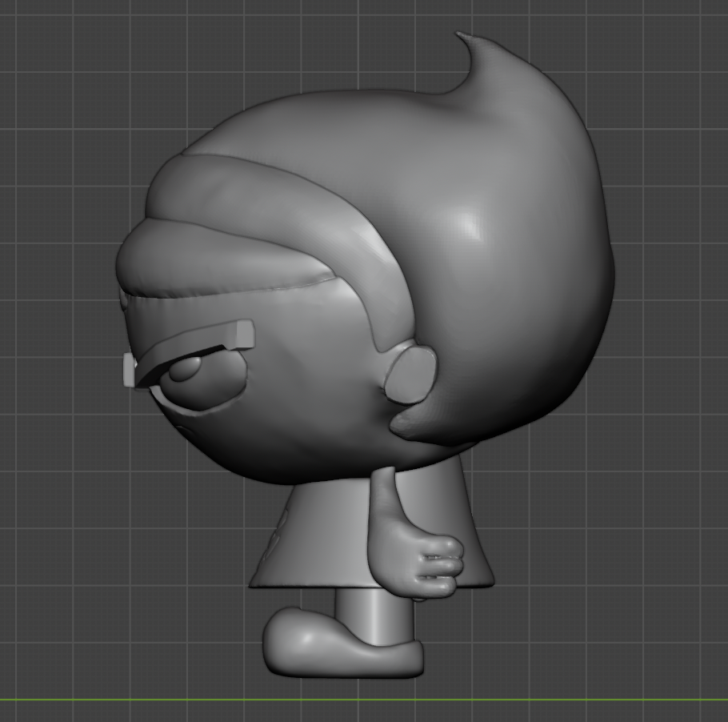The image size is (728, 722).
Task: Click the character's ear
Action: tap(410, 375)
